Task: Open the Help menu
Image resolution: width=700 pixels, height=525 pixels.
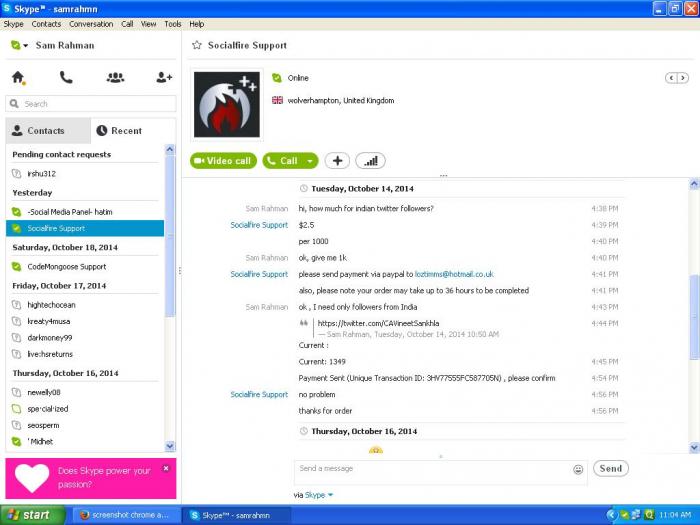Action: click(x=196, y=24)
